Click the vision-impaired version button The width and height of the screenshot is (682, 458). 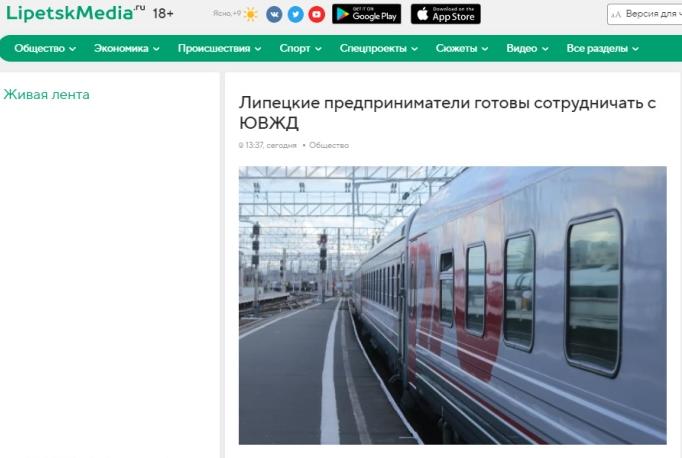click(645, 14)
